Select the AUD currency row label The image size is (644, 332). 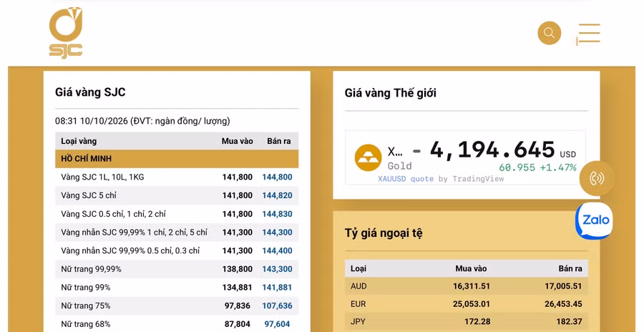[x=358, y=286]
